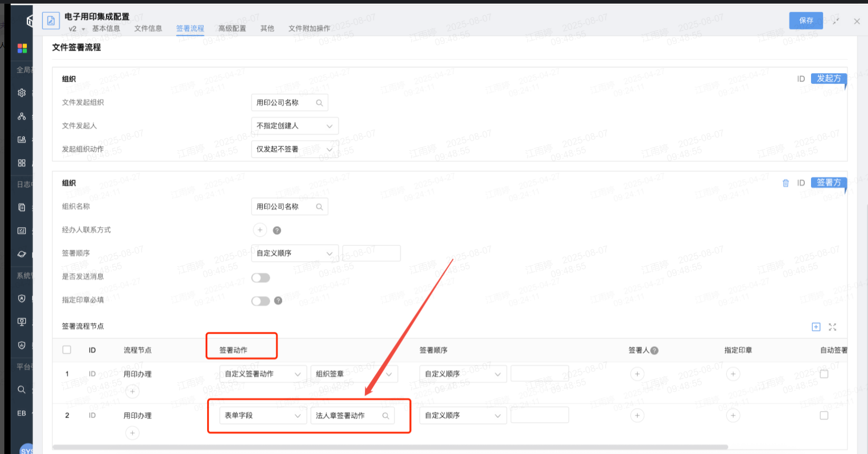Expand the 仅发起不签署 dropdown

294,149
